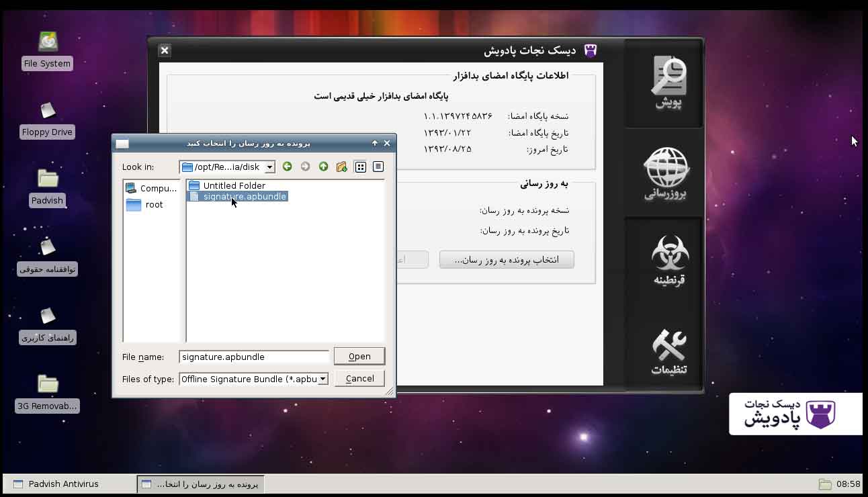Click the choose update file (انتخاب پرونده) button
Image resolution: width=868 pixels, height=497 pixels.
pos(507,259)
